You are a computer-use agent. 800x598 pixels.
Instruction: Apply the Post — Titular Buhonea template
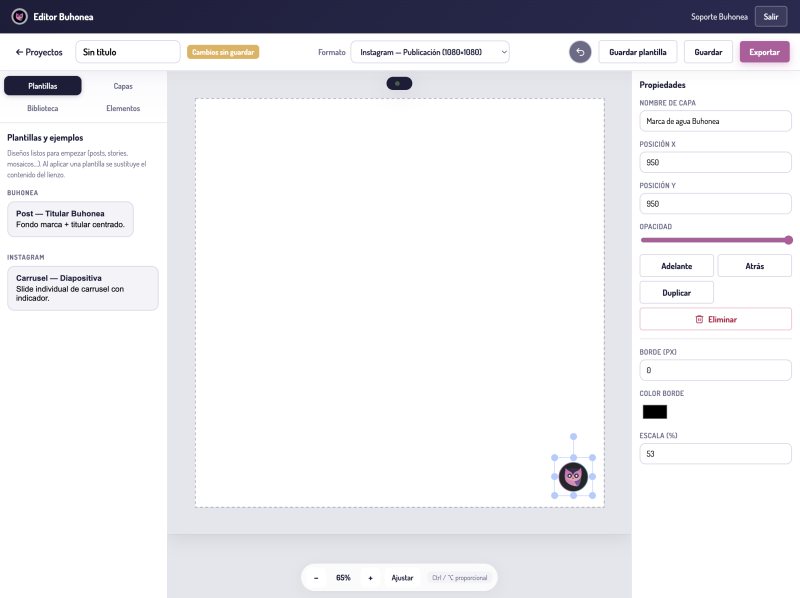pyautogui.click(x=70, y=219)
